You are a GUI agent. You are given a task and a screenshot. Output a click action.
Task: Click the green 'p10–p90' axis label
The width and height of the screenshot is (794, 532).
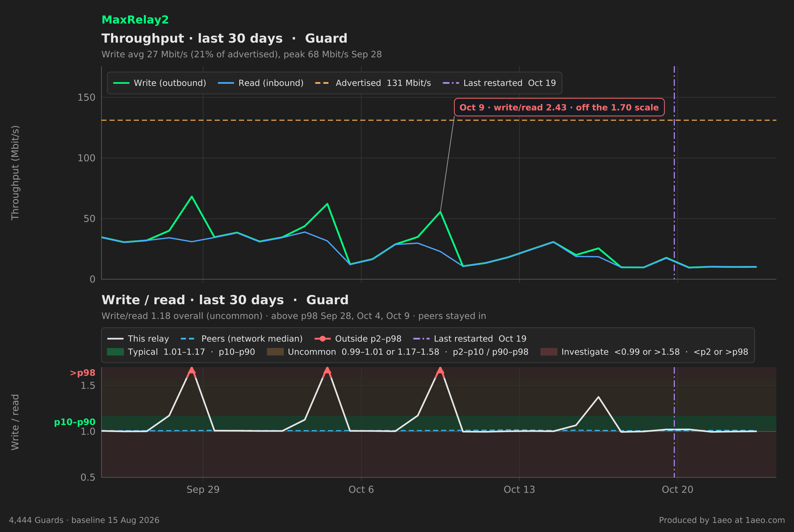tap(75, 422)
